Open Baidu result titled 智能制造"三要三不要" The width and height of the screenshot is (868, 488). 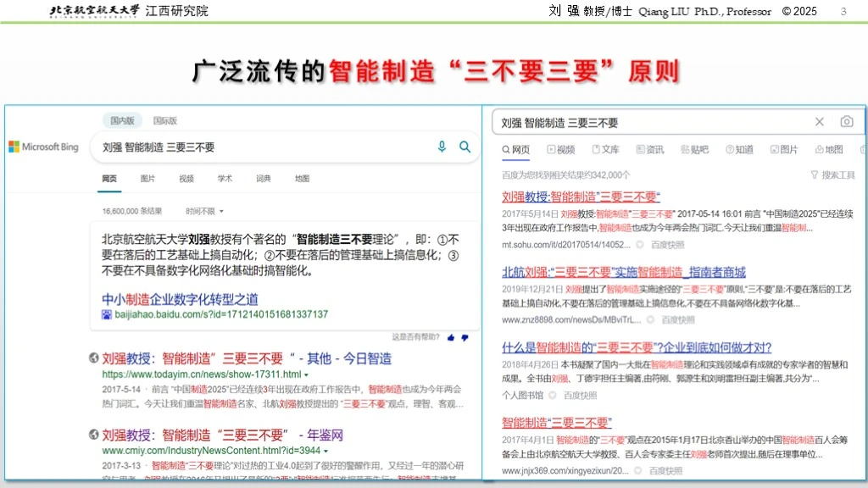pyautogui.click(x=557, y=423)
